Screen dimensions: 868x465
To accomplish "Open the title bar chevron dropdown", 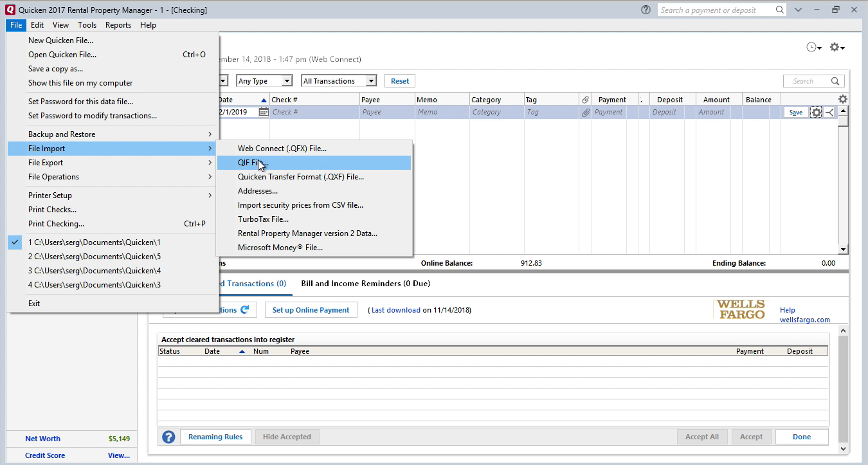I will 799,10.
